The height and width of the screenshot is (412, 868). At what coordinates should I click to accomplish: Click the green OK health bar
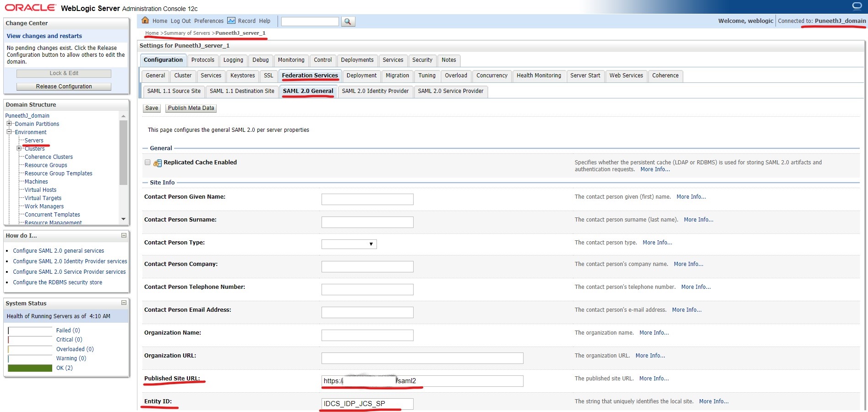point(30,368)
